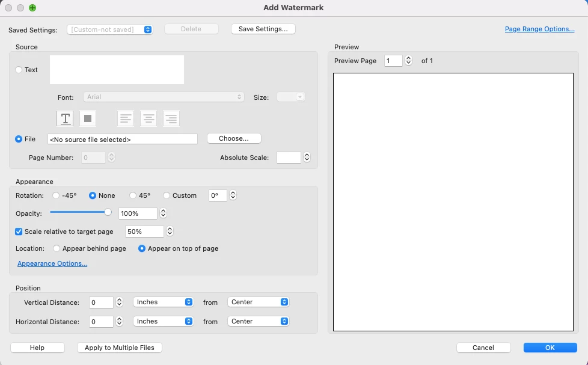Select None rotation option
Viewport: 588px width, 365px height.
[92, 195]
